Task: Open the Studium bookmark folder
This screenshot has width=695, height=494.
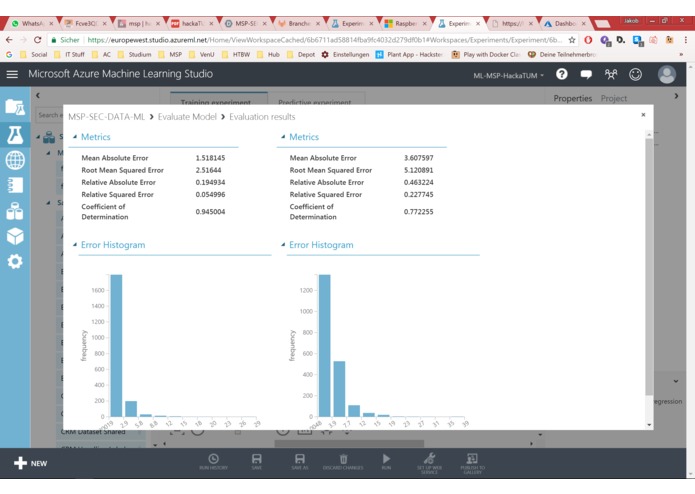Action: (x=135, y=54)
